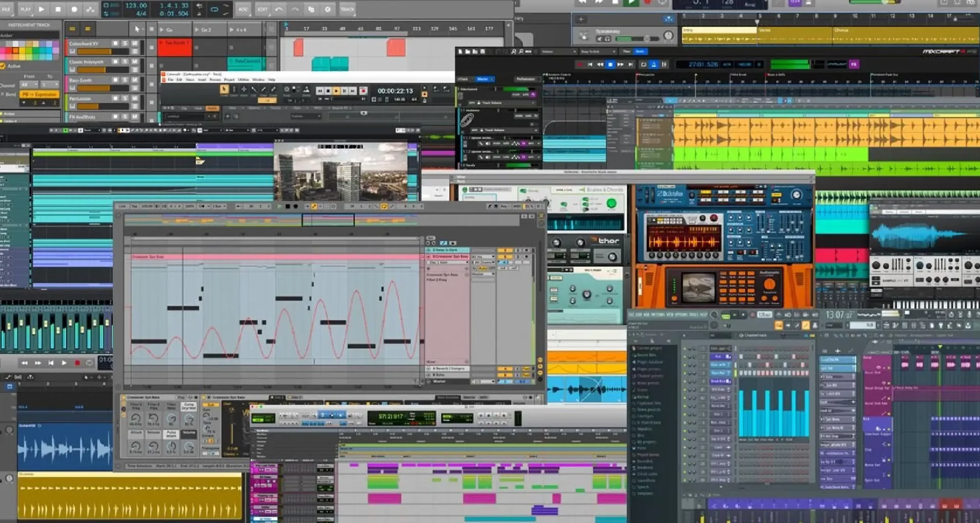
Task: Mute the Colorchord XY track
Action: 135,43
